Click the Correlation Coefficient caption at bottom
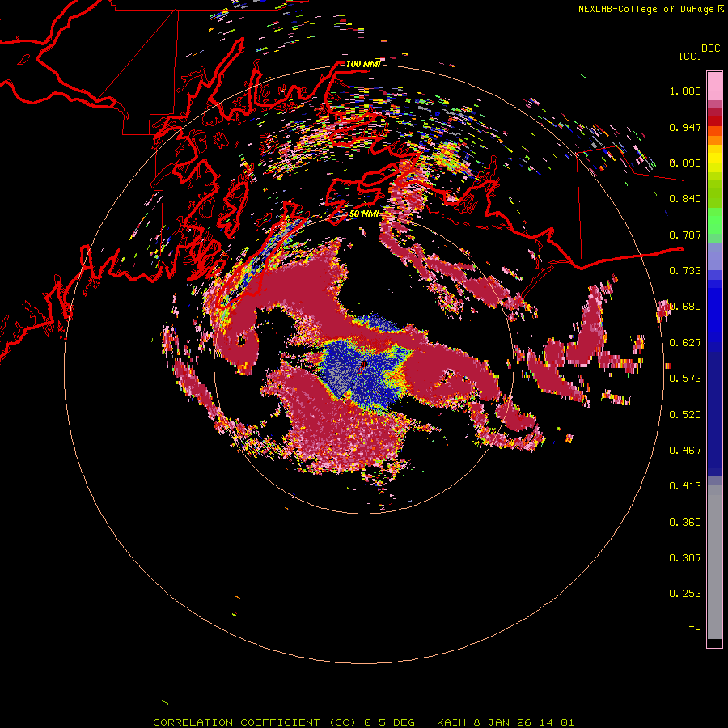 pos(363,722)
